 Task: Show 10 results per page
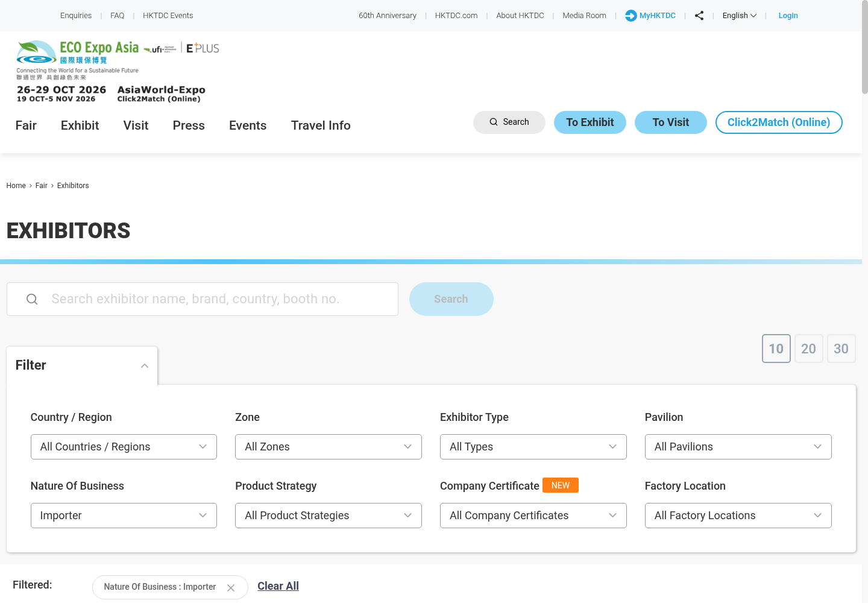point(776,349)
